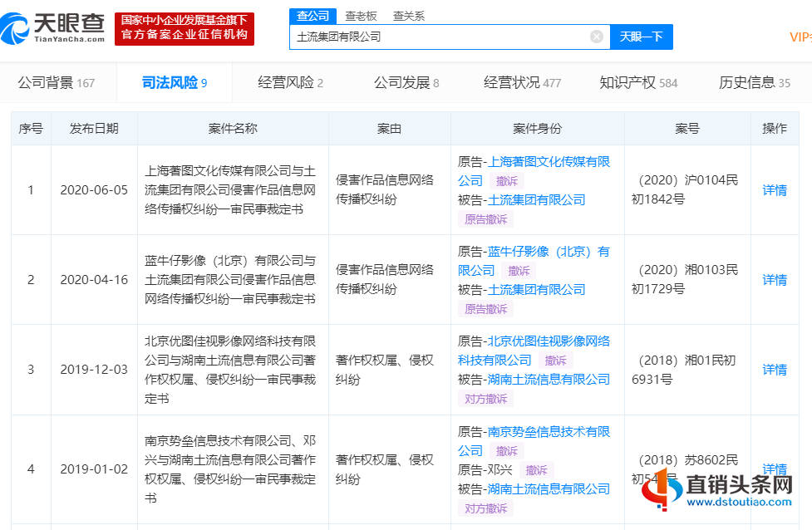Click the 原告撤诉 tag in row 1
Viewport: 812px width, 530px height.
click(485, 219)
